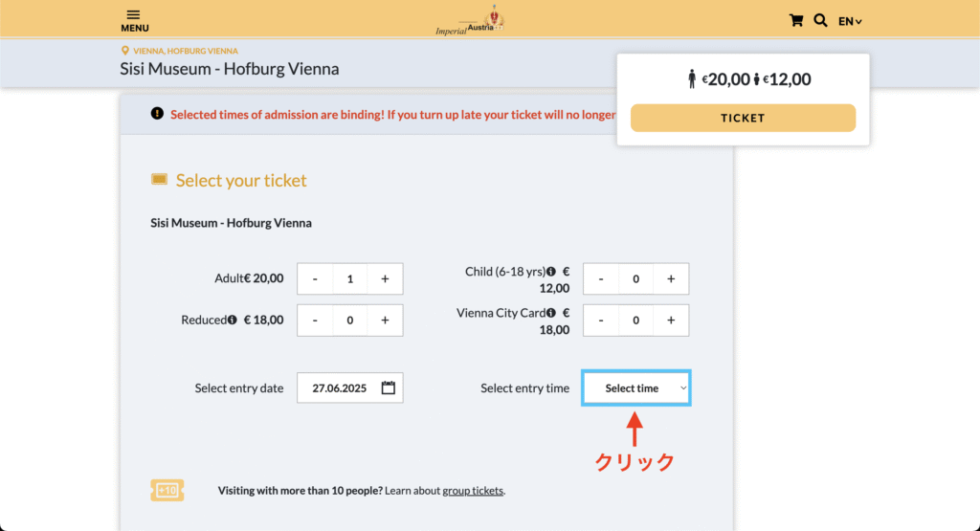This screenshot has width=980, height=531.
Task: Decrease Adult ticket quantity
Action: (315, 278)
